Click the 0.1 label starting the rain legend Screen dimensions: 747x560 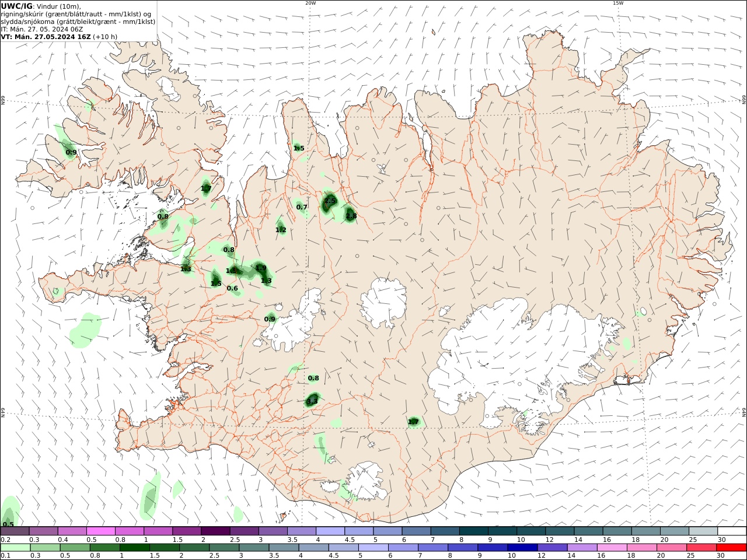click(x=5, y=555)
